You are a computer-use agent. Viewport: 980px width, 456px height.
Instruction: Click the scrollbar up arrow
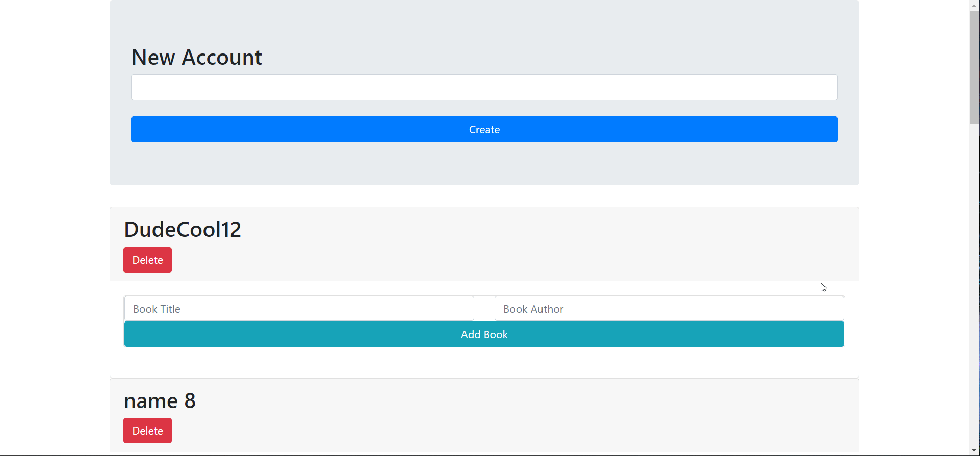tap(974, 5)
